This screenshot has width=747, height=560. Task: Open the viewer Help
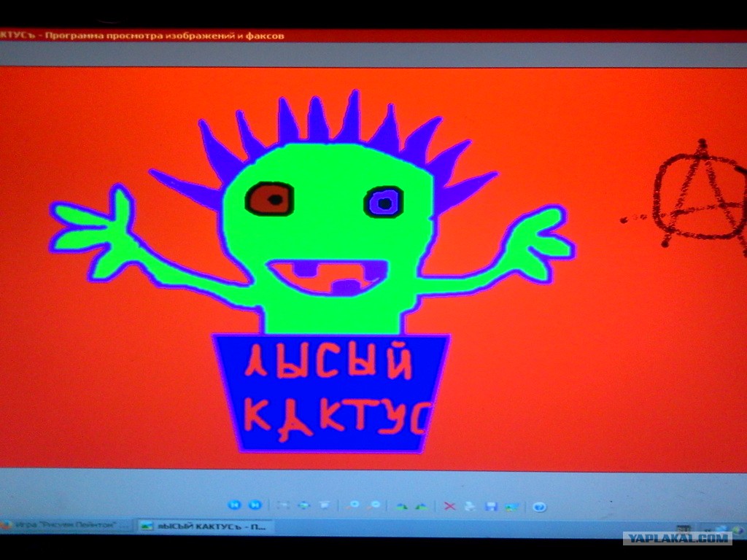coord(539,507)
